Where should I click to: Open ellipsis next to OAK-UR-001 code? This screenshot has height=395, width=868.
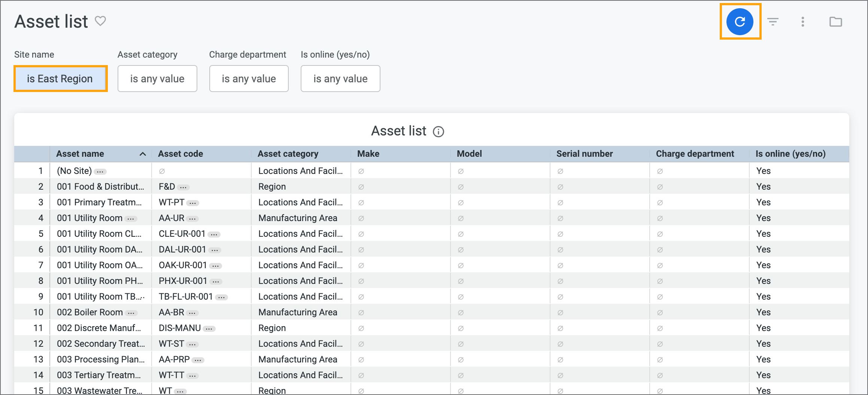[215, 266]
